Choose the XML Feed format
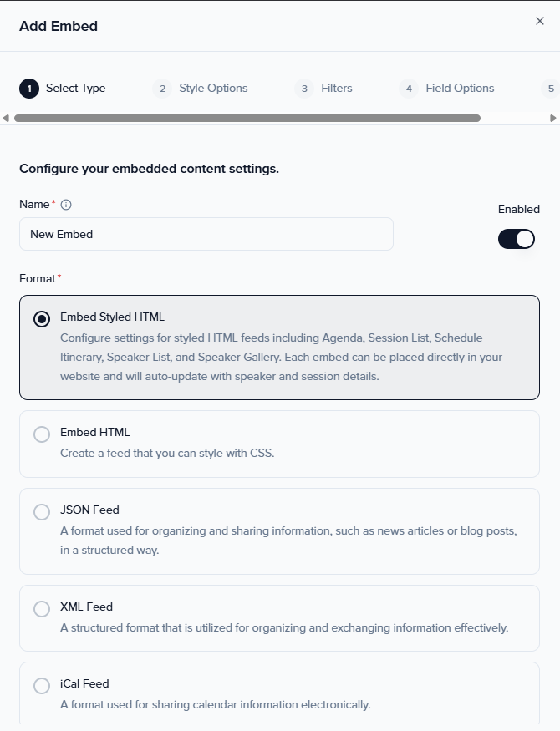 point(42,609)
